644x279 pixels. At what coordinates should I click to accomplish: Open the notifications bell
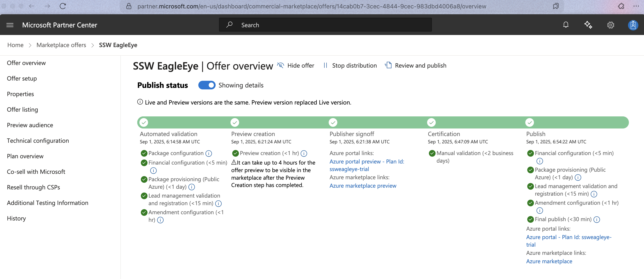(566, 25)
